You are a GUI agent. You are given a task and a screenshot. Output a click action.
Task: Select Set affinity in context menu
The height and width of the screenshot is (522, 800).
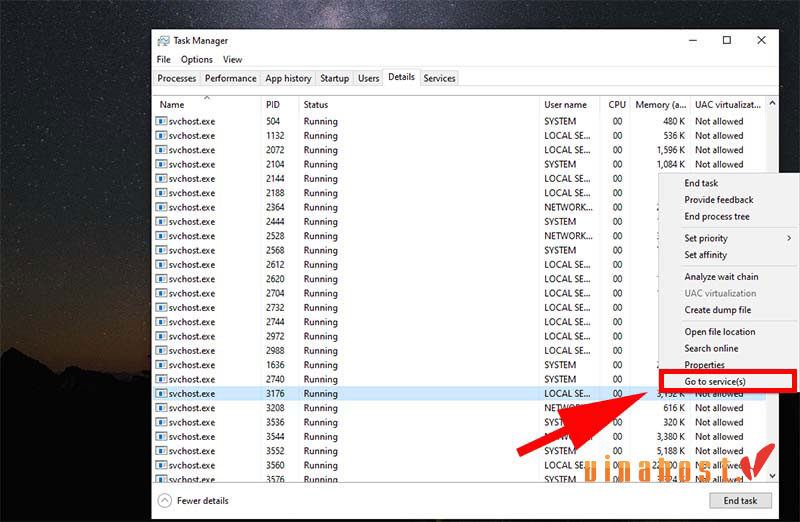[706, 255]
